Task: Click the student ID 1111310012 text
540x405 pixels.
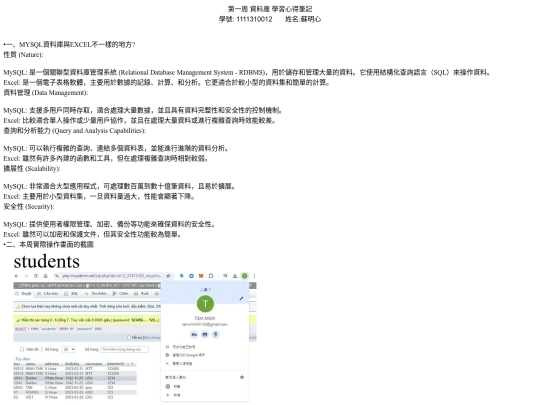Action: pyautogui.click(x=254, y=19)
